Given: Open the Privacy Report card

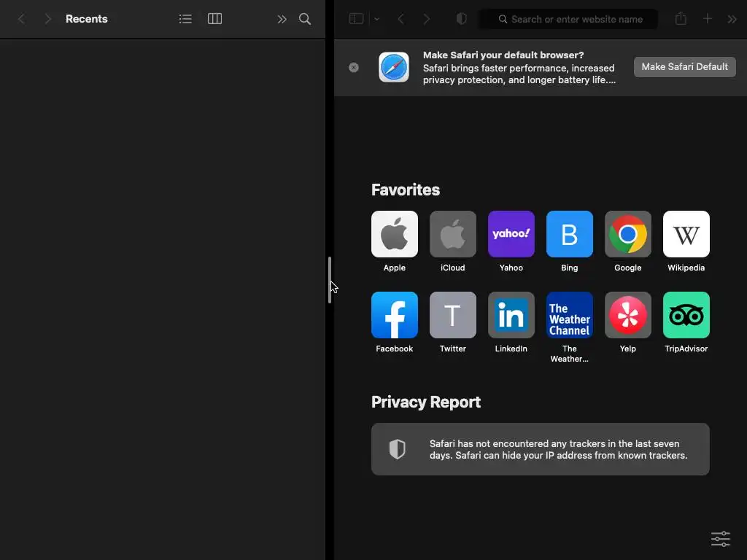Looking at the screenshot, I should (x=541, y=449).
